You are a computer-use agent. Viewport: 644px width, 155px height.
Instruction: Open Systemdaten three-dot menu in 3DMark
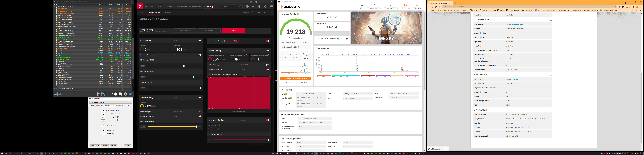click(420, 90)
